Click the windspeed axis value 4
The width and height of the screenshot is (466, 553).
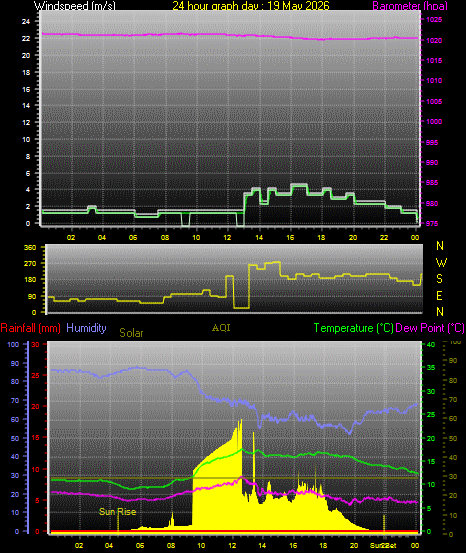pyautogui.click(x=28, y=189)
